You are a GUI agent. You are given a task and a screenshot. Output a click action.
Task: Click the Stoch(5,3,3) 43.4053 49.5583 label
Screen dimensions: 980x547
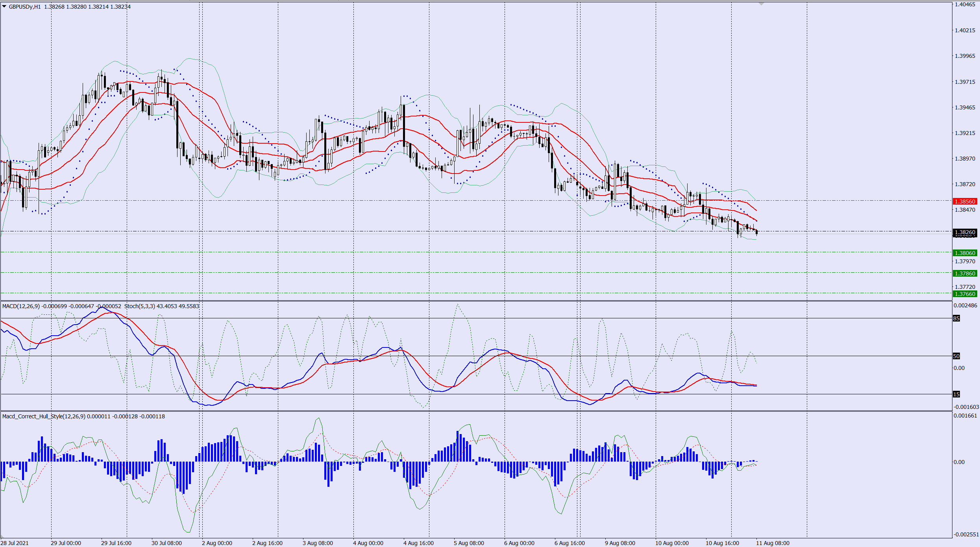[x=162, y=306]
